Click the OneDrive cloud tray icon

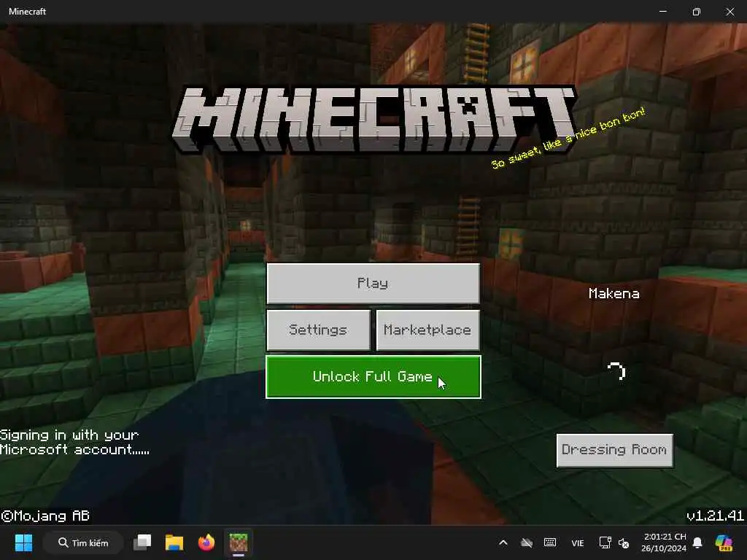click(527, 542)
